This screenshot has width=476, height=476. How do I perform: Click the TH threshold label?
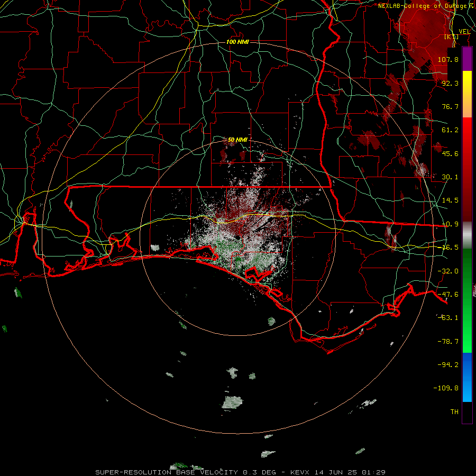[454, 412]
